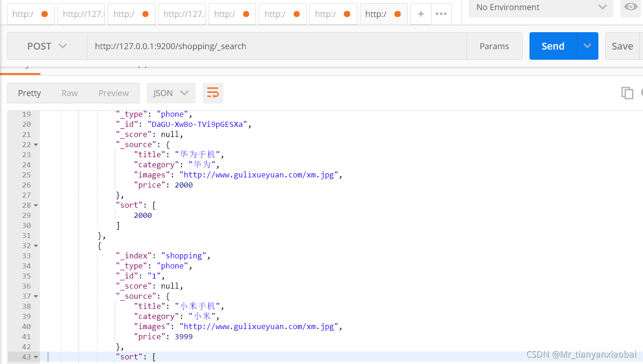The width and height of the screenshot is (643, 364).
Task: Click the _score null on line 21
Action: [170, 134]
